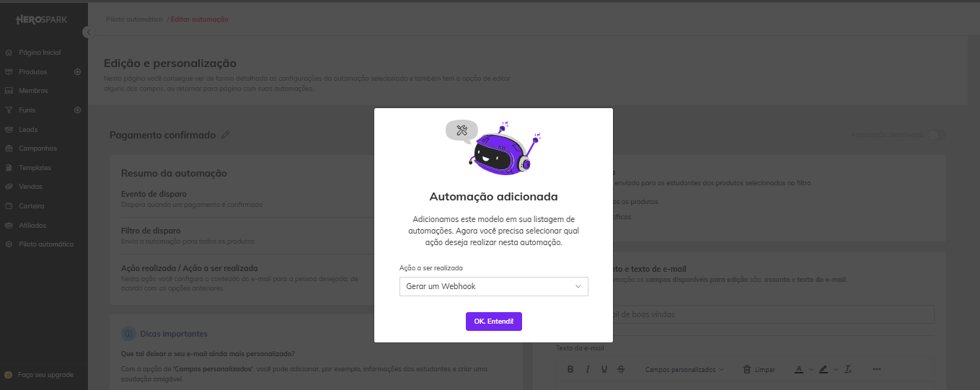Click the Funis funnel icon
The width and height of the screenshot is (980, 390).
click(9, 110)
